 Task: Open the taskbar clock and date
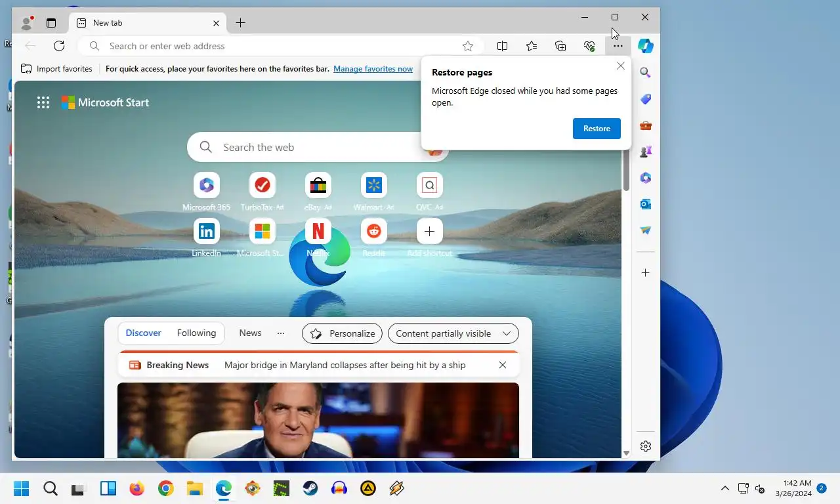pyautogui.click(x=793, y=488)
